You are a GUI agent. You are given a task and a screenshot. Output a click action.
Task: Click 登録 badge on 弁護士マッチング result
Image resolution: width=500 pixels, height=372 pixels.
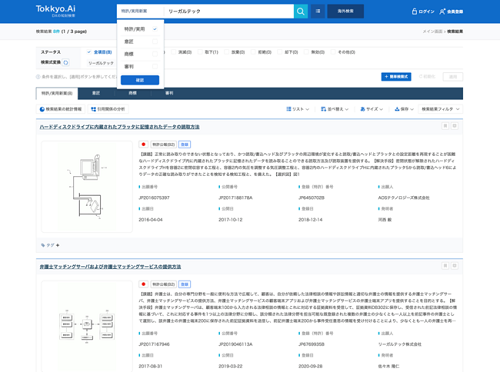[184, 284]
